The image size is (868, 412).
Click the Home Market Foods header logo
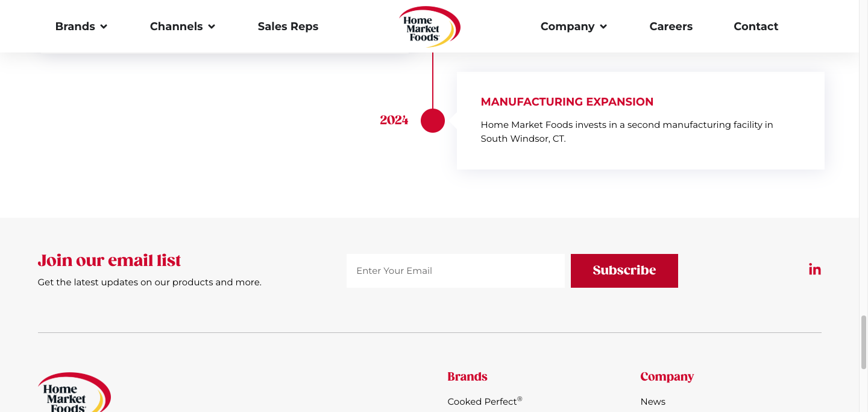pos(429,27)
